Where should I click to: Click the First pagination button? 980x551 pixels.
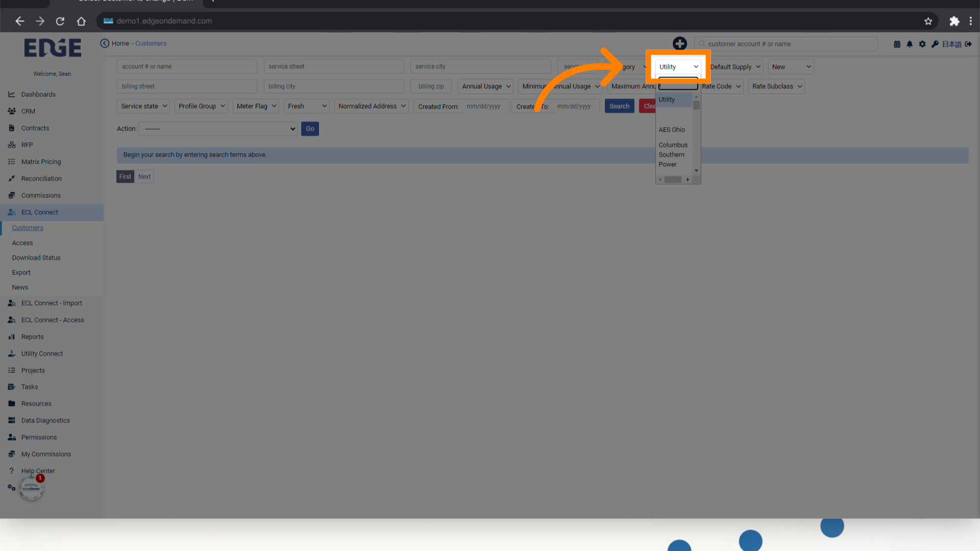pyautogui.click(x=125, y=177)
